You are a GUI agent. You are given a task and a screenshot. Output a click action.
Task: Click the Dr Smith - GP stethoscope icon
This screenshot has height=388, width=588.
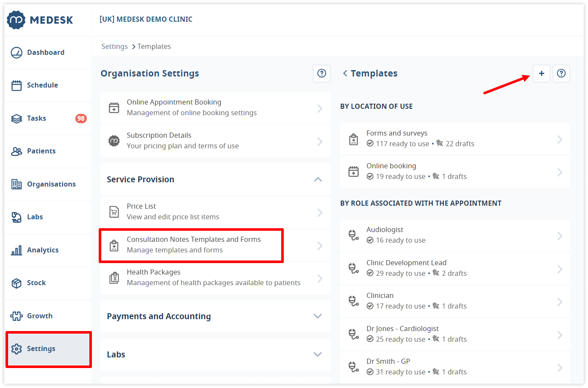click(354, 367)
